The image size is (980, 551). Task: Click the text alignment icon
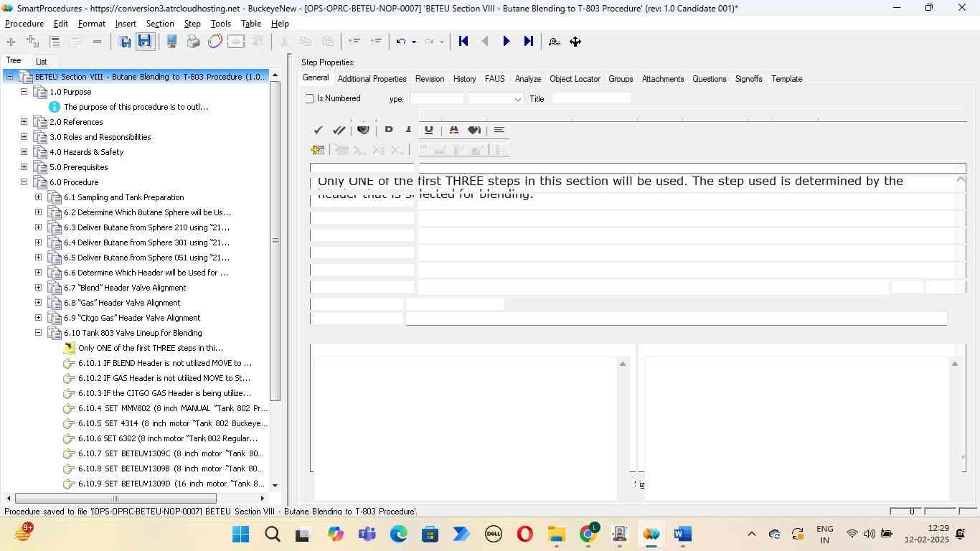[499, 130]
